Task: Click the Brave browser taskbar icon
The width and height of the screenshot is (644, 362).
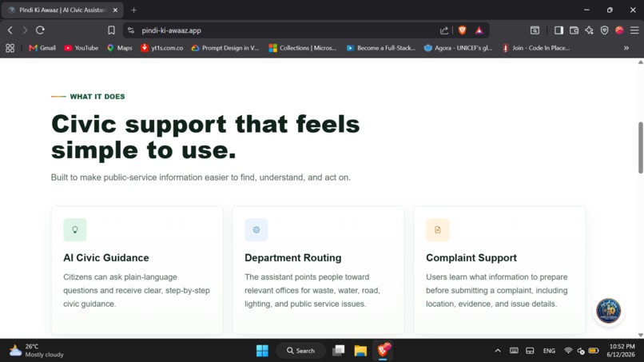Action: tap(383, 351)
